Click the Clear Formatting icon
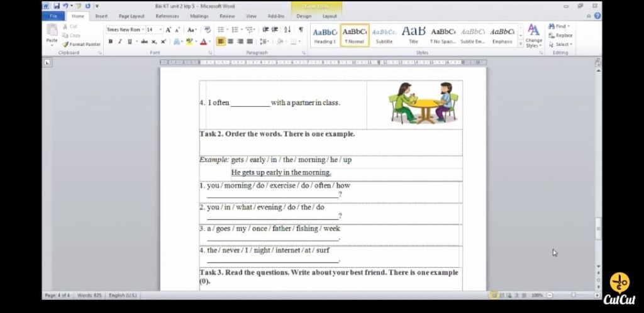The height and width of the screenshot is (313, 644). 208,30
